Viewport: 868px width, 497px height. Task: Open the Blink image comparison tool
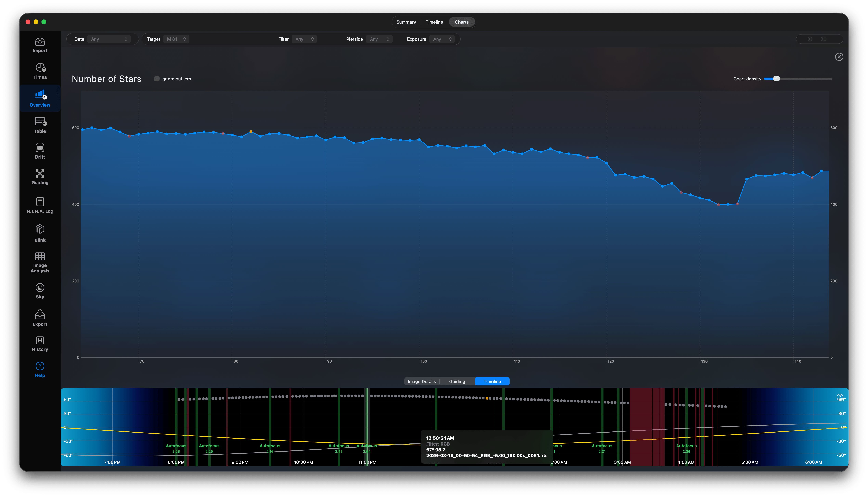click(x=40, y=233)
